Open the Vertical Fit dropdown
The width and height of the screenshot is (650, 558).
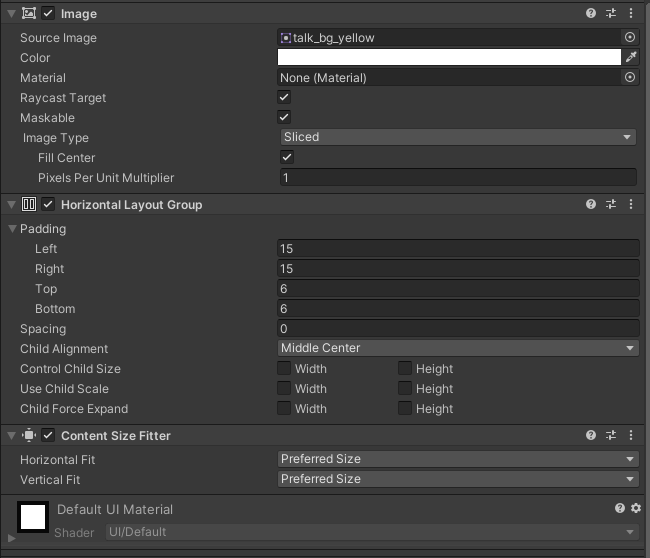(x=458, y=479)
